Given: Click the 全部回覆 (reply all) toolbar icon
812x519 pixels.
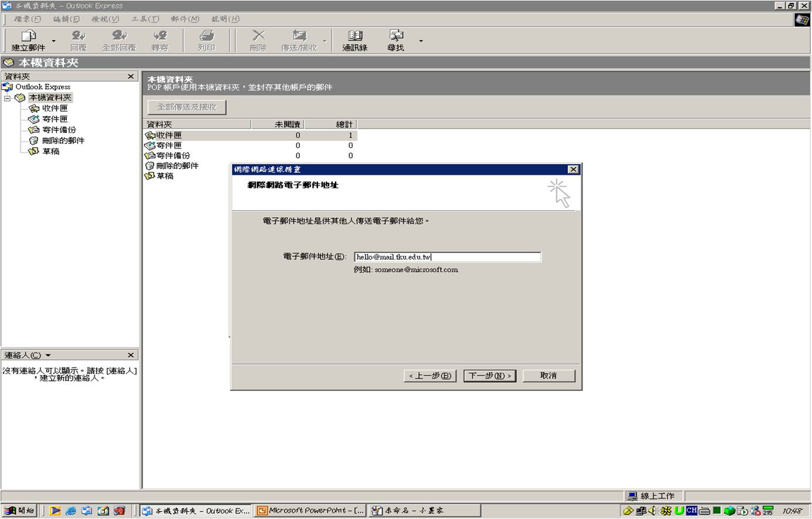Looking at the screenshot, I should [119, 40].
